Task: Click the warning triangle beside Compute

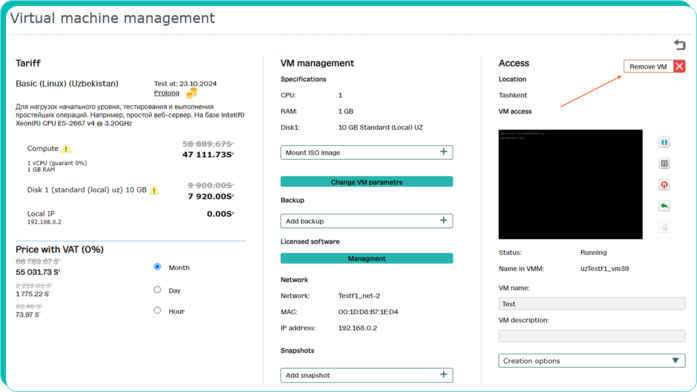Action: point(66,148)
